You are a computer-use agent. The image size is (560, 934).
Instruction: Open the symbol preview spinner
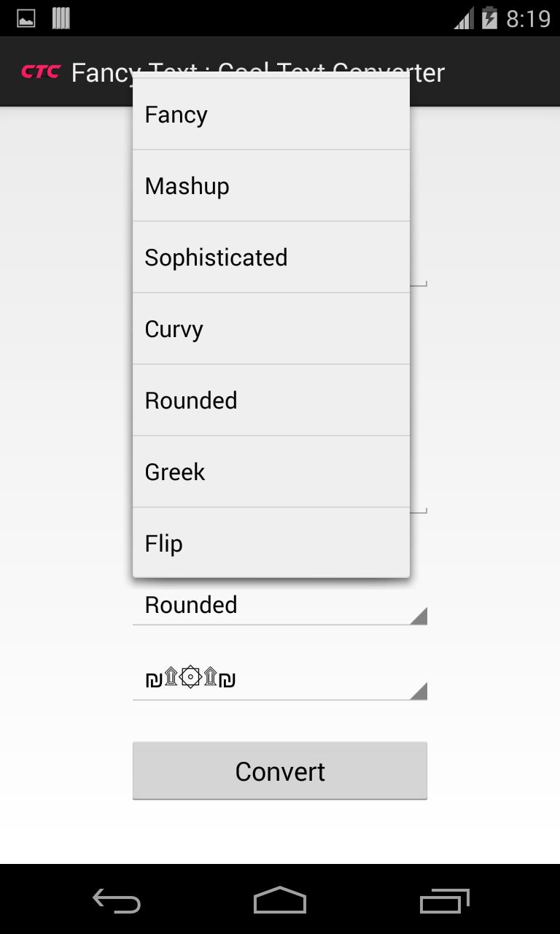pos(279,679)
